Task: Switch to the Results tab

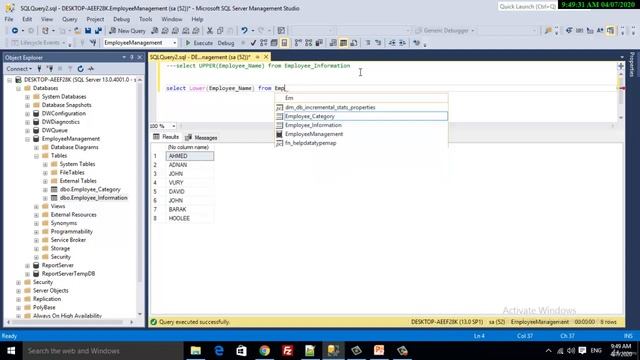Action: coord(166,137)
